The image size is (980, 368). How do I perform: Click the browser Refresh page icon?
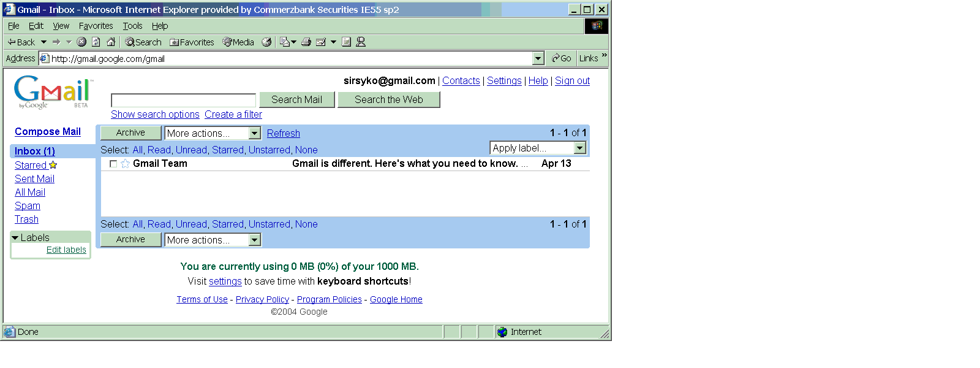tap(96, 42)
